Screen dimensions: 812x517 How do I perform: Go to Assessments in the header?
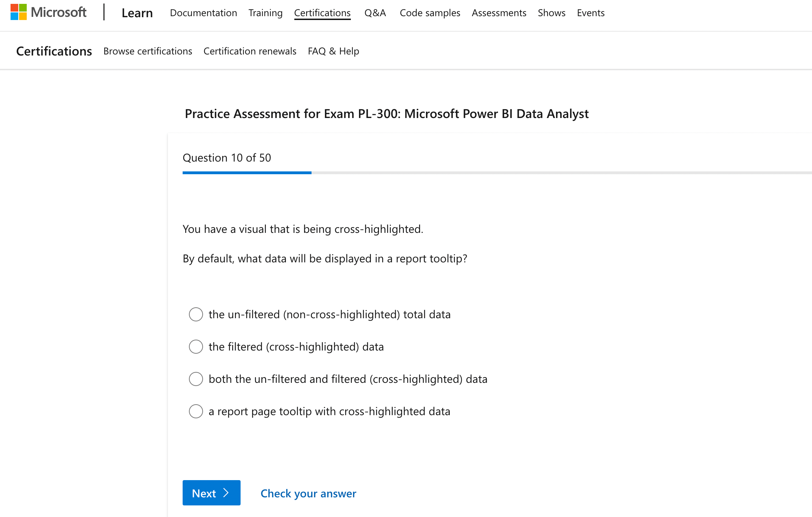(x=499, y=13)
